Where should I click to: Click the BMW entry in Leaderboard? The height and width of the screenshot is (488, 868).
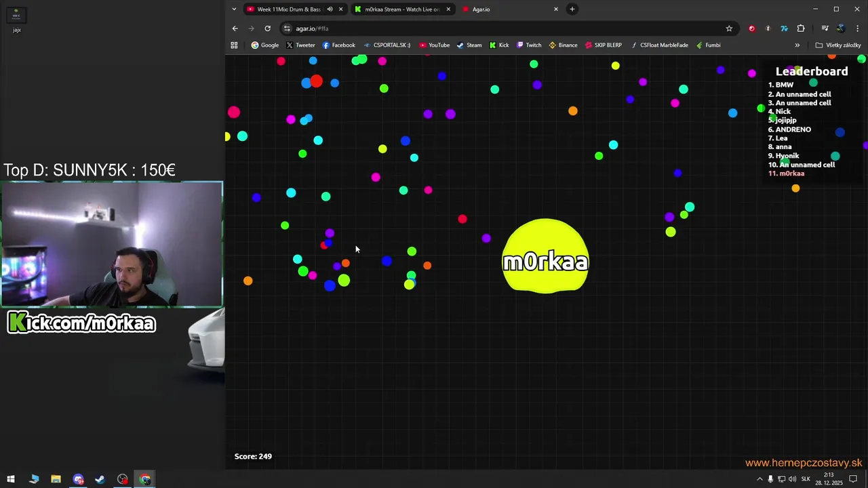click(x=781, y=85)
